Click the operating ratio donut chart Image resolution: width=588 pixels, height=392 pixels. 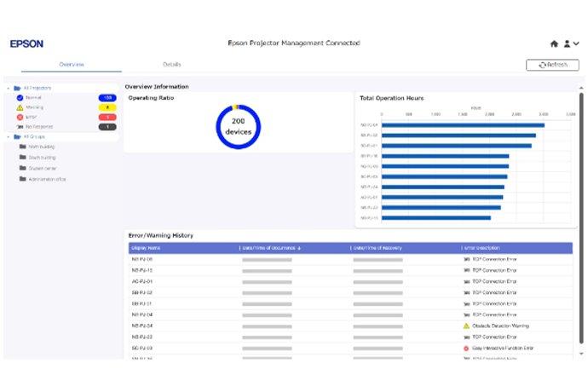tap(238, 126)
